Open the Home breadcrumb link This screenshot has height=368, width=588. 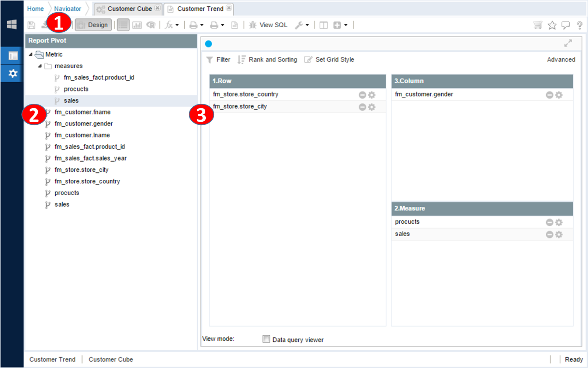point(35,8)
